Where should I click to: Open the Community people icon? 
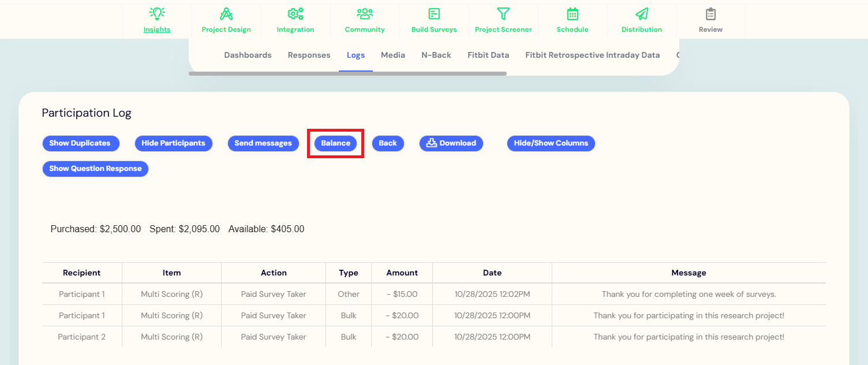pyautogui.click(x=365, y=14)
